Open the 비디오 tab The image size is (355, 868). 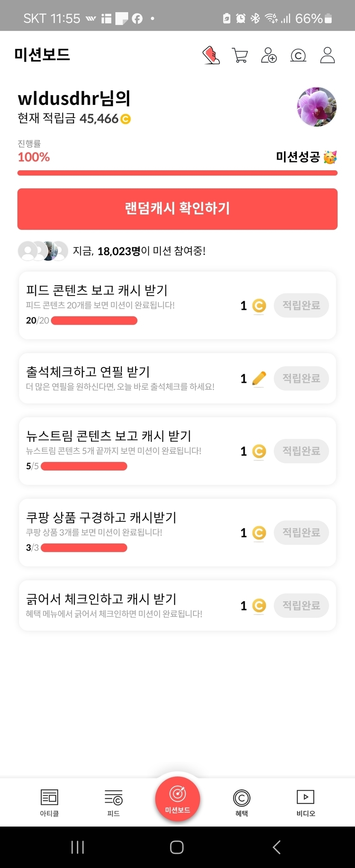pyautogui.click(x=305, y=802)
